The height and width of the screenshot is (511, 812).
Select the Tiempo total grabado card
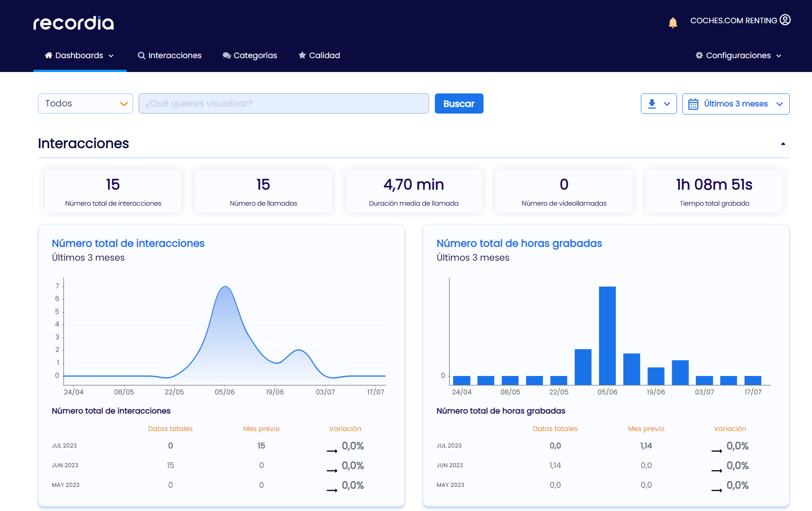(x=714, y=191)
